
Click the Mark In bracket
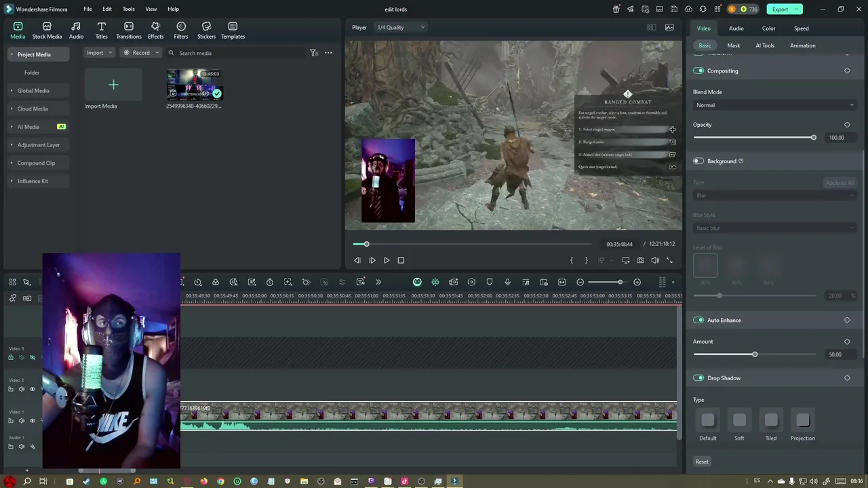572,260
